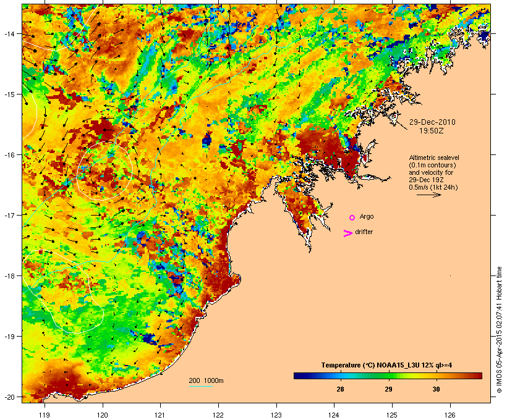
Task: Click the vertical IMOS Hobart time copyright text
Action: click(499, 330)
